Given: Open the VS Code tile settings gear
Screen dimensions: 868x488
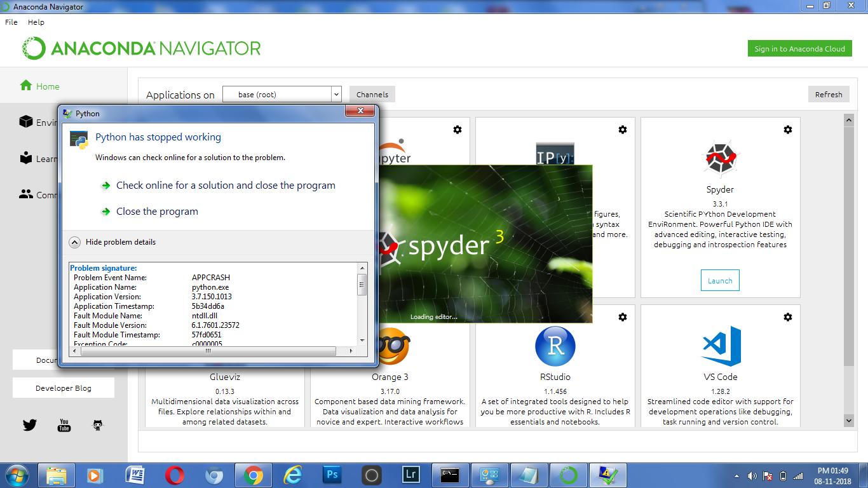Looking at the screenshot, I should click(x=788, y=316).
